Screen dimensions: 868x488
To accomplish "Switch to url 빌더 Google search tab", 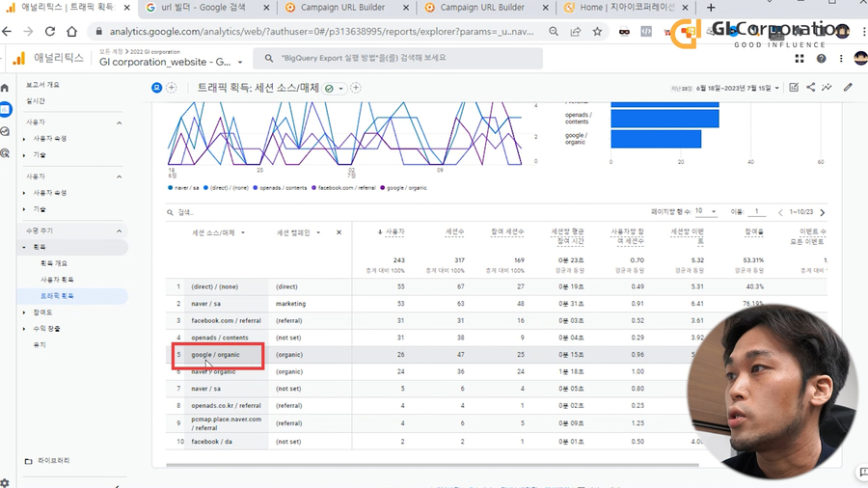I will (203, 8).
